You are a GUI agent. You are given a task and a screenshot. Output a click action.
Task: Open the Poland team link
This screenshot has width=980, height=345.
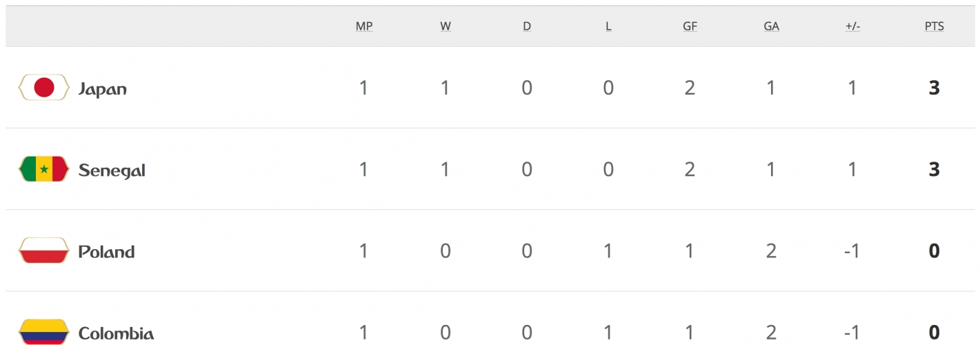(106, 252)
